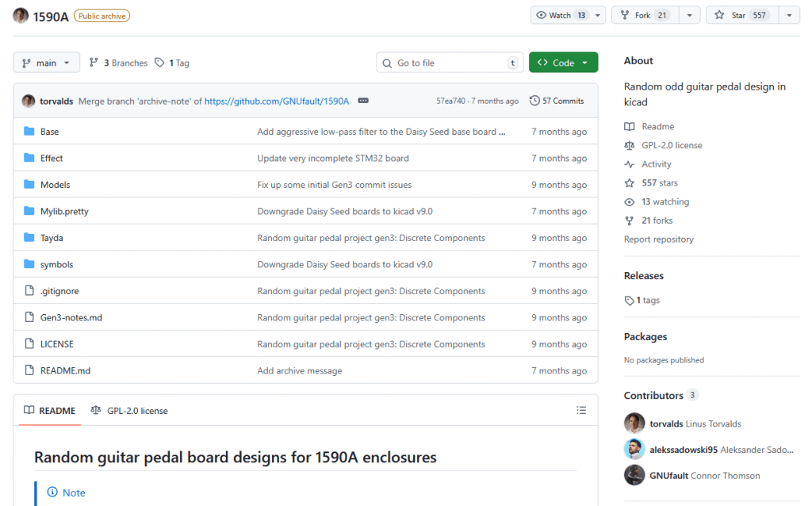The image size is (812, 506).
Task: Open the Star lists dropdown arrow
Action: (789, 15)
